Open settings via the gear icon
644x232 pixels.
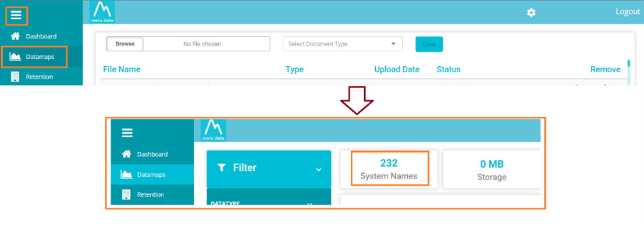click(532, 13)
